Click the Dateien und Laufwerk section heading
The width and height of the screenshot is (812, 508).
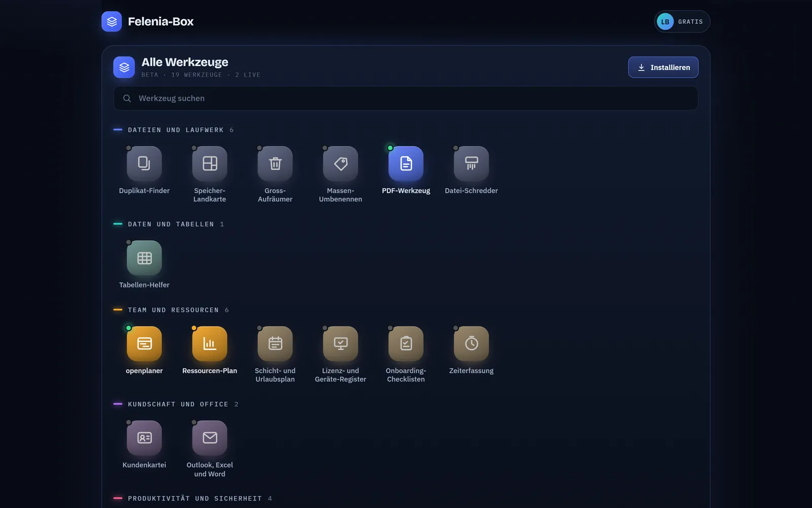(x=176, y=130)
